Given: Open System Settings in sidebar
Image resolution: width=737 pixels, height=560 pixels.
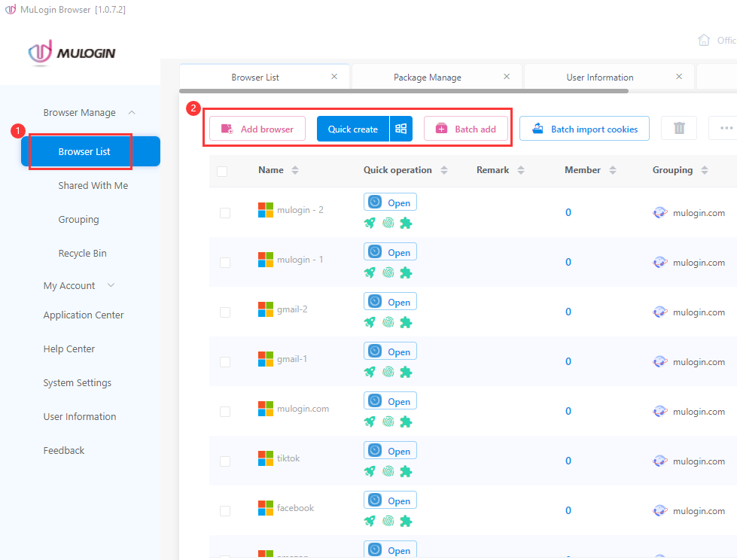Looking at the screenshot, I should click(78, 383).
